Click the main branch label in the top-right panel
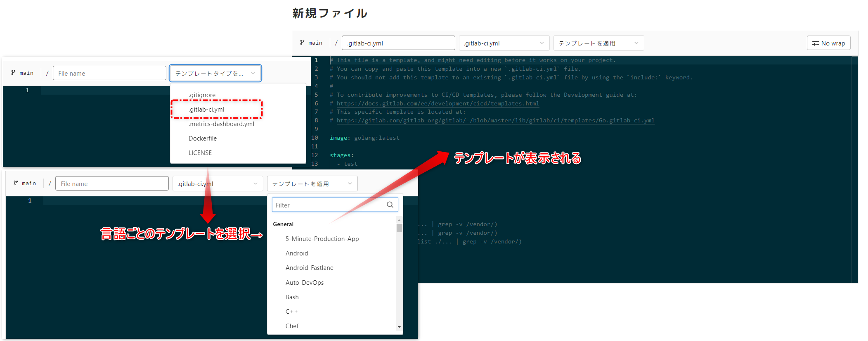This screenshot has width=868, height=341. (315, 43)
